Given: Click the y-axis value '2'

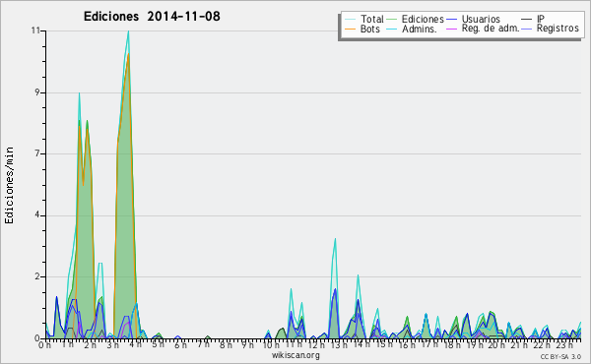Looking at the screenshot, I should pyautogui.click(x=37, y=276).
